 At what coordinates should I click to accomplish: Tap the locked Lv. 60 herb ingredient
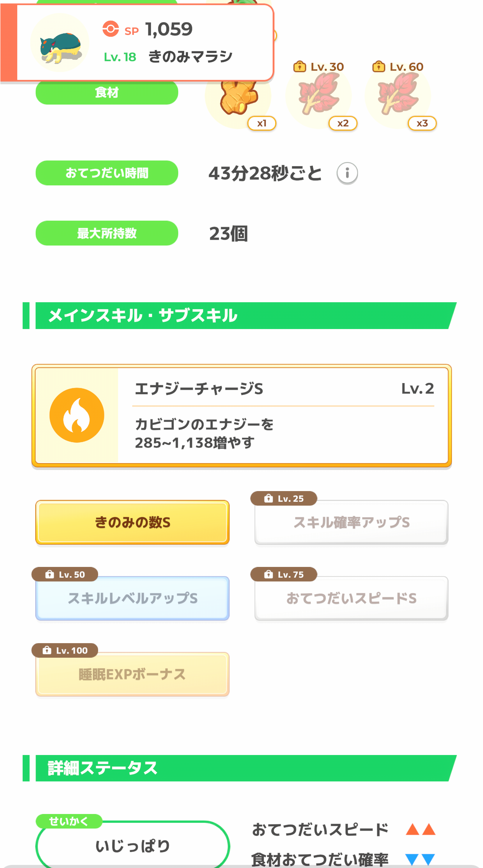tap(398, 95)
